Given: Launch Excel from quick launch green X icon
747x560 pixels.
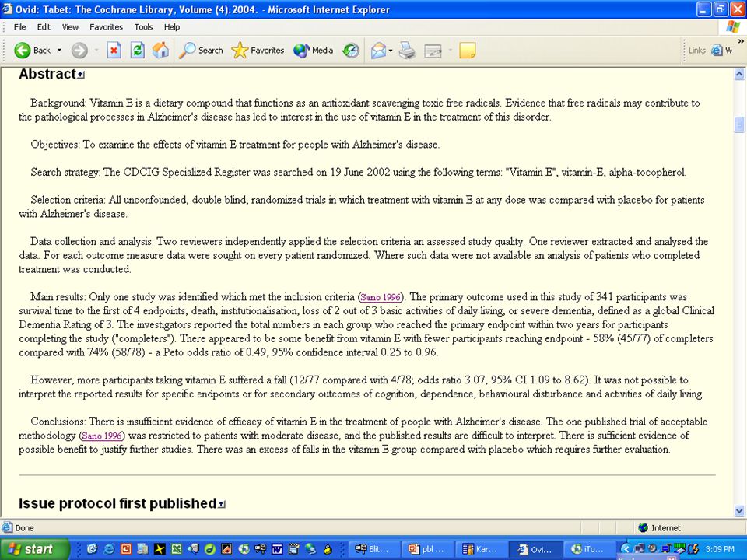Looking at the screenshot, I should click(177, 549).
